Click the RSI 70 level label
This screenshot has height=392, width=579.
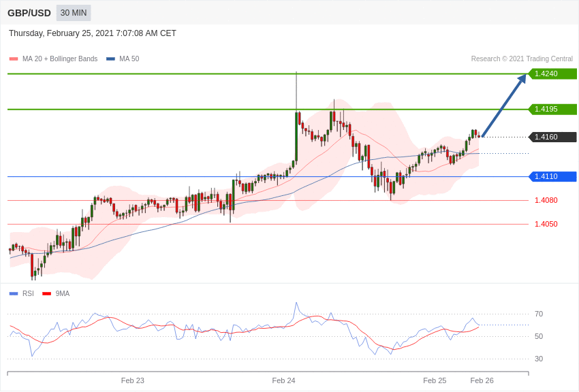tap(539, 314)
